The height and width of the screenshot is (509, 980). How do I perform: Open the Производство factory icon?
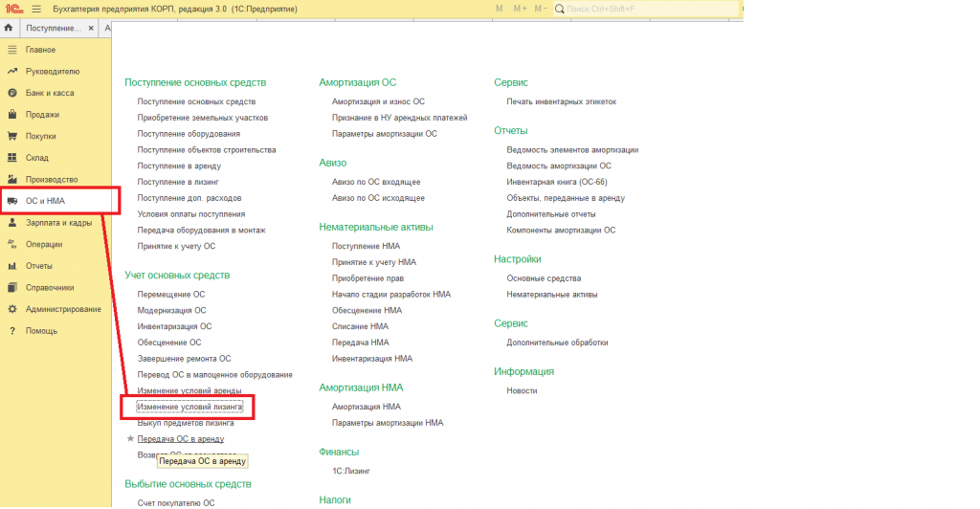point(11,179)
